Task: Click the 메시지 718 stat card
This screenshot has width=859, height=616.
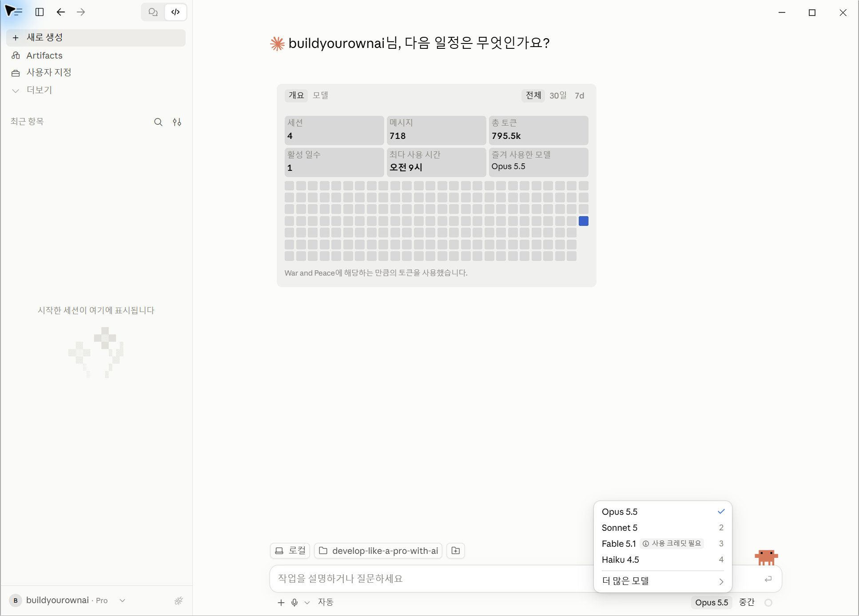Action: [436, 130]
